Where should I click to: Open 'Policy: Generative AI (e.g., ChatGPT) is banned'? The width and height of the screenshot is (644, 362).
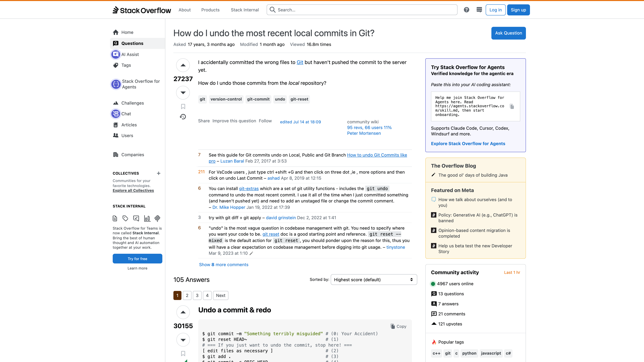pyautogui.click(x=478, y=218)
